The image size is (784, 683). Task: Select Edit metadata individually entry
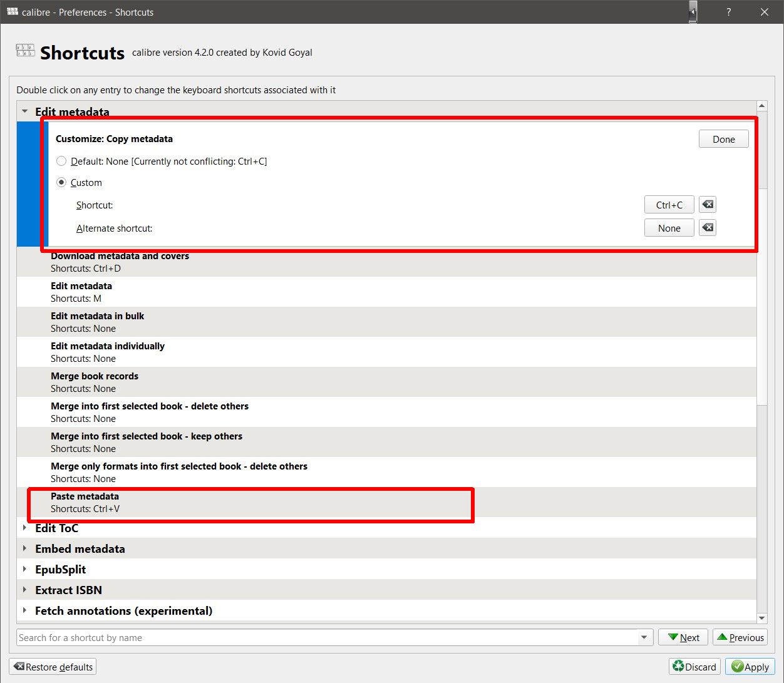(x=386, y=352)
